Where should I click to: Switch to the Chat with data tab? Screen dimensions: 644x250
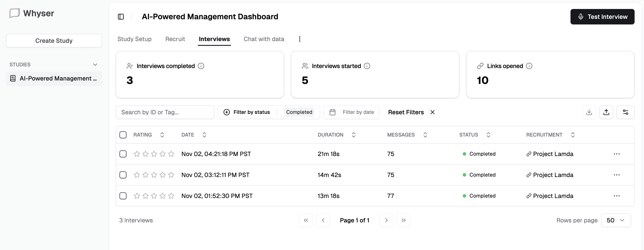coord(264,39)
